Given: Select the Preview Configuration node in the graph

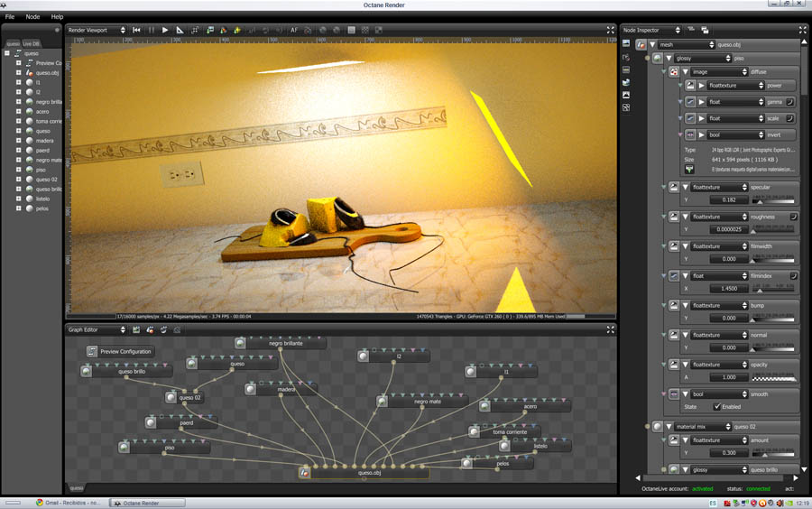Looking at the screenshot, I should [x=120, y=351].
